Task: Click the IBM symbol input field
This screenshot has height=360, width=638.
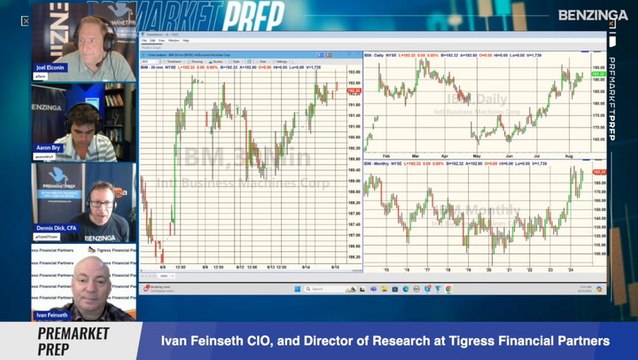Action: point(150,61)
